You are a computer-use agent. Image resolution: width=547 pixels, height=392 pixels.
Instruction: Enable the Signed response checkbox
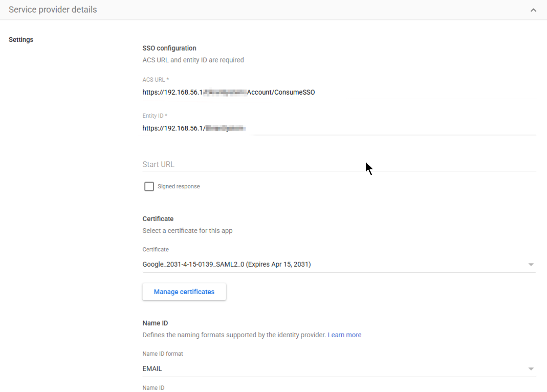pyautogui.click(x=149, y=186)
